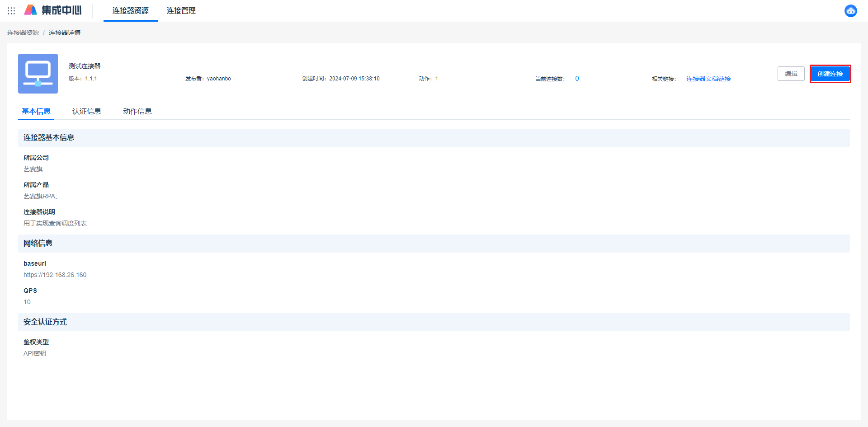Open the 认证信息 tab
The image size is (868, 427).
coord(87,111)
